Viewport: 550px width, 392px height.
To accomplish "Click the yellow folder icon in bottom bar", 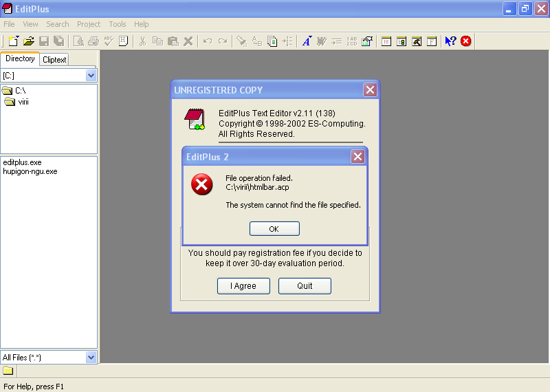I will (8, 371).
